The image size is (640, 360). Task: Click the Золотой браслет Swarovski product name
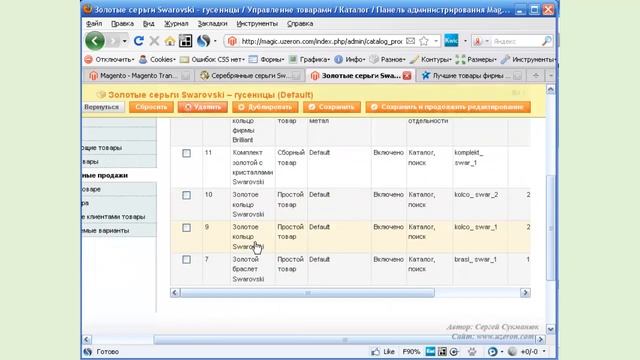(x=248, y=269)
